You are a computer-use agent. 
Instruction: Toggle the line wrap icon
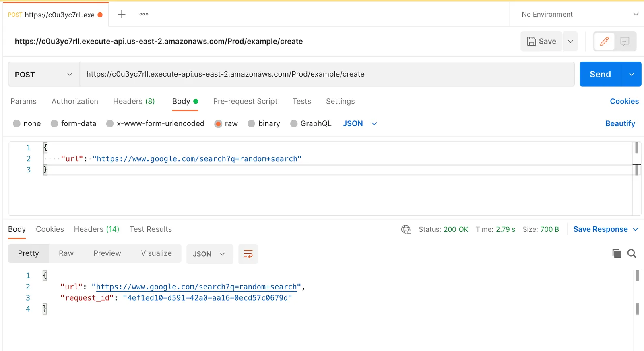point(248,254)
